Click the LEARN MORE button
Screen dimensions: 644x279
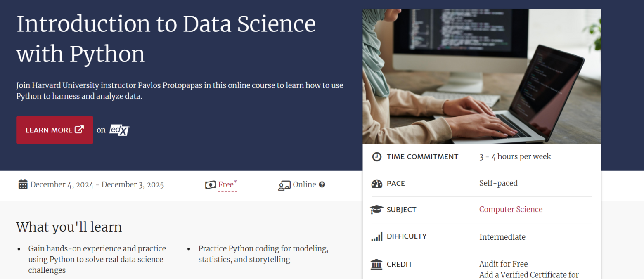click(x=54, y=130)
